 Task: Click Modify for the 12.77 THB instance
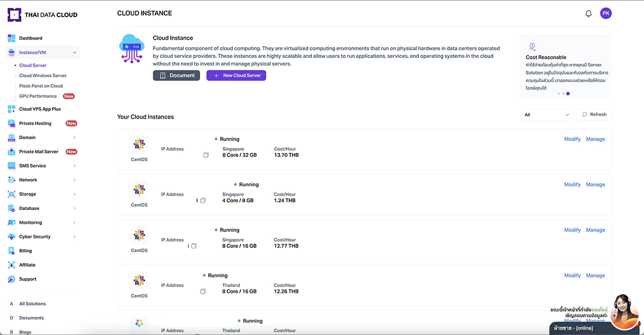click(x=572, y=230)
